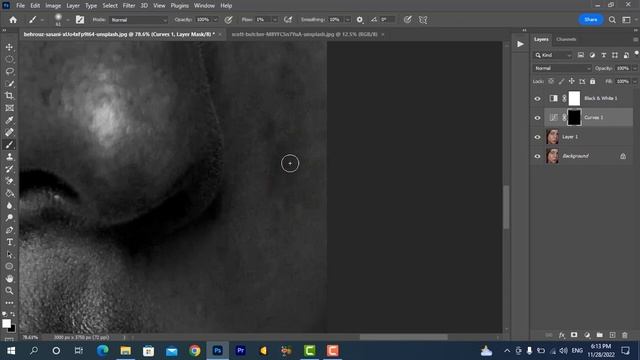
Task: Select the Eraser tool
Action: pos(9,181)
